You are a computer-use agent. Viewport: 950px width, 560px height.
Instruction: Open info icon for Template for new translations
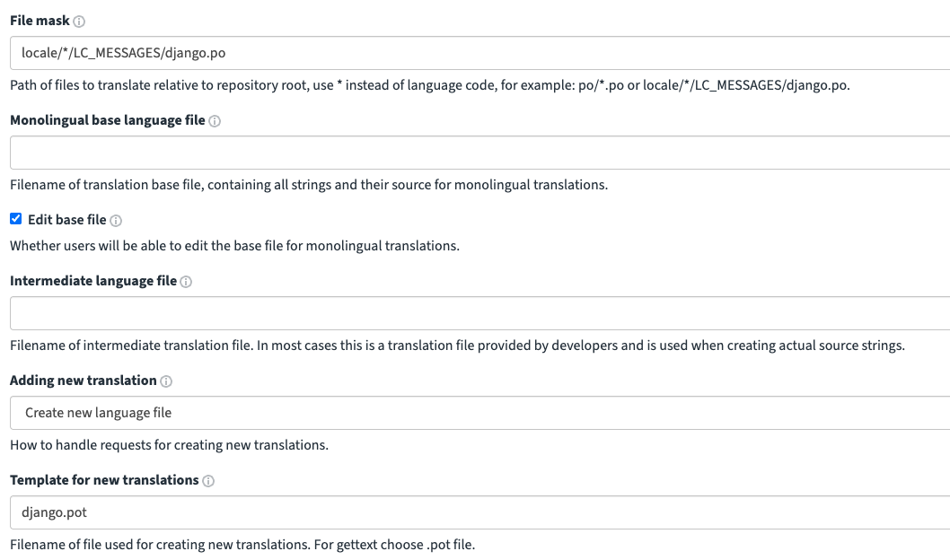tap(208, 481)
